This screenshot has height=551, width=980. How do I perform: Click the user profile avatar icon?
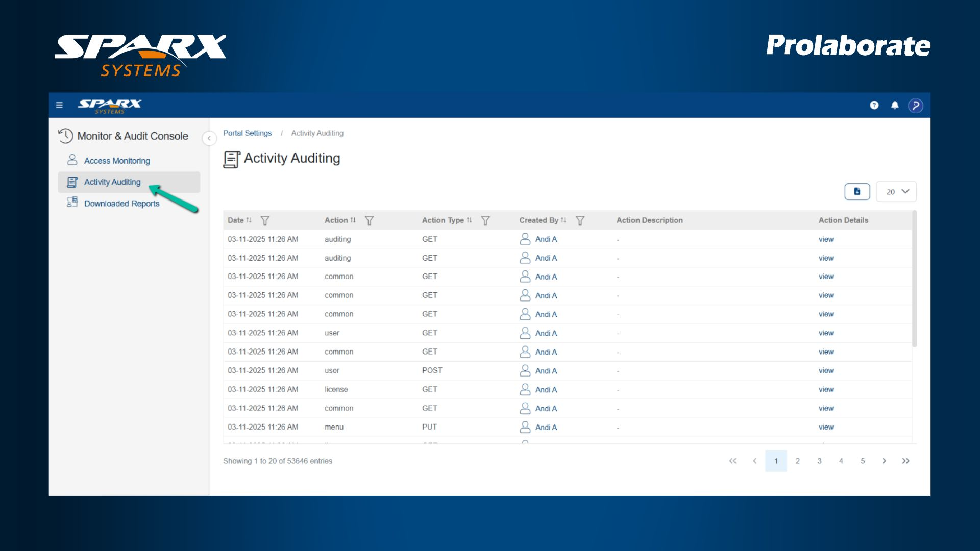pos(916,106)
